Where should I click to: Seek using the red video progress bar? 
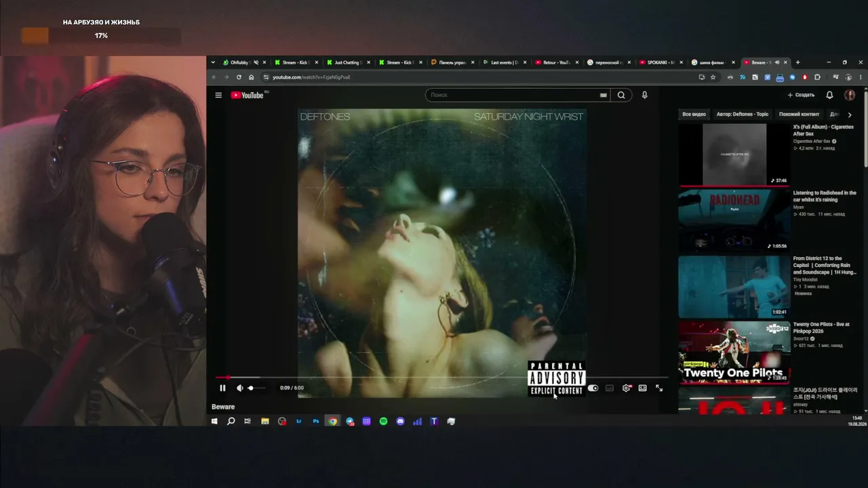pos(441,378)
